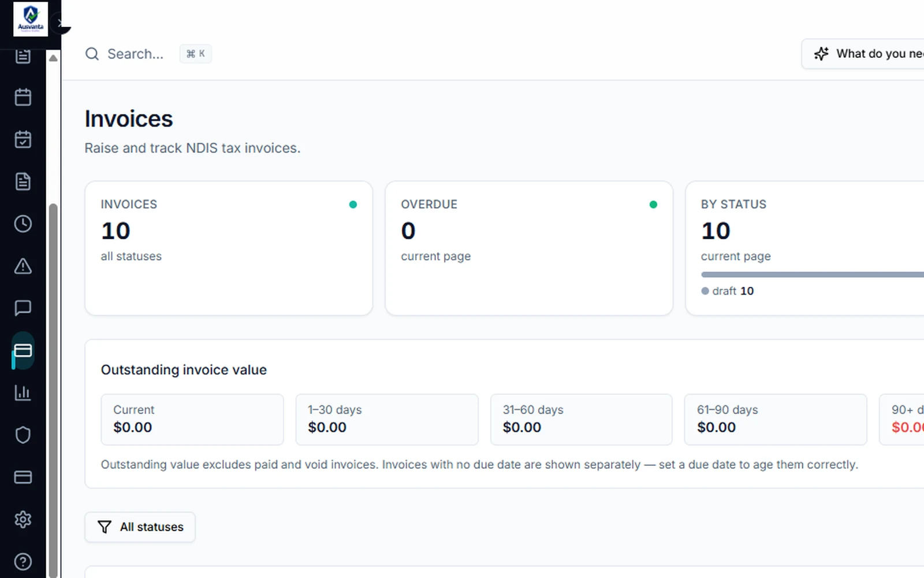
Task: Open the help question mark icon
Action: [x=23, y=561]
